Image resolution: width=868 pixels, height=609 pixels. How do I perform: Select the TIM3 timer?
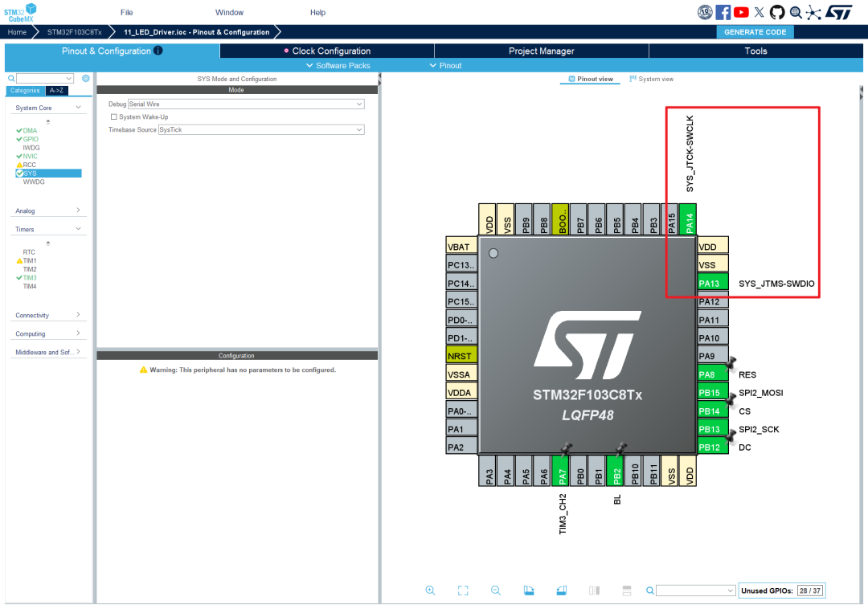pyautogui.click(x=30, y=278)
